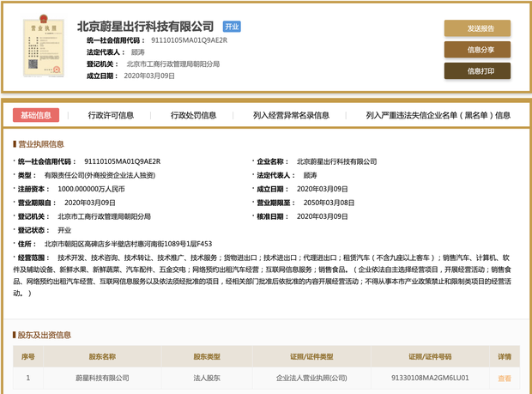Click the 发送报告 button
Screen dimensions: 532x394
point(477,28)
